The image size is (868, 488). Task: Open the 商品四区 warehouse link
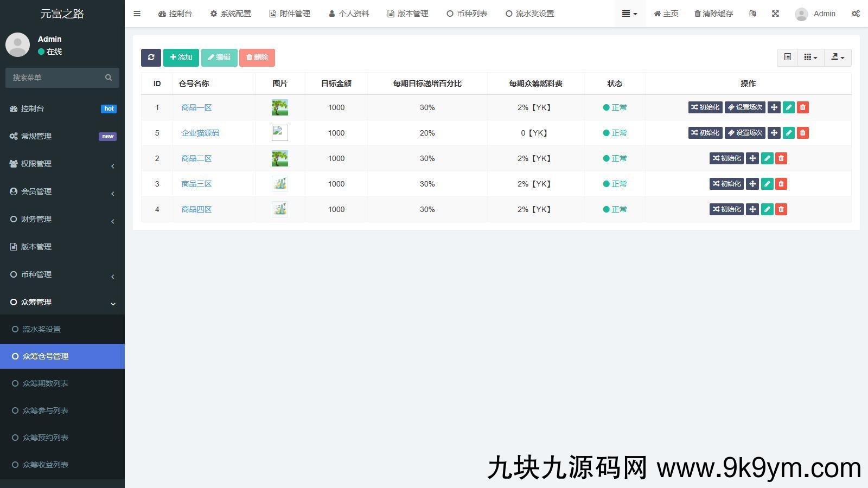click(x=196, y=209)
